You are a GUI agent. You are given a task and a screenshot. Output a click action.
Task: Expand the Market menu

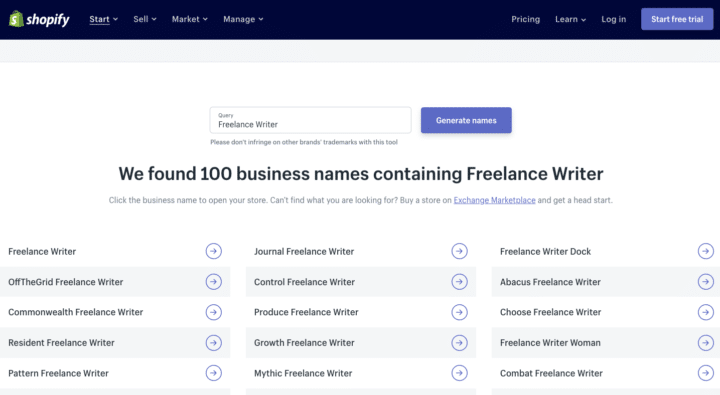click(190, 19)
